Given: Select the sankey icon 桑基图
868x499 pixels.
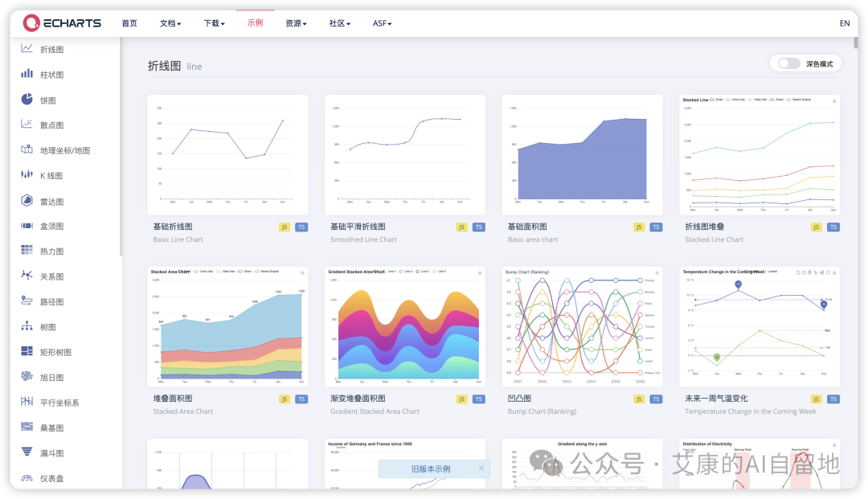Looking at the screenshot, I should click(x=27, y=427).
